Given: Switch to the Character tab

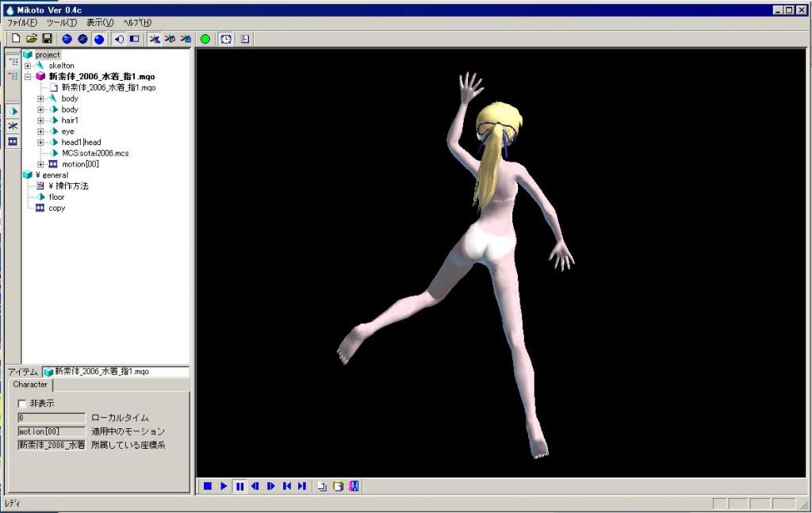Looking at the screenshot, I should point(30,385).
